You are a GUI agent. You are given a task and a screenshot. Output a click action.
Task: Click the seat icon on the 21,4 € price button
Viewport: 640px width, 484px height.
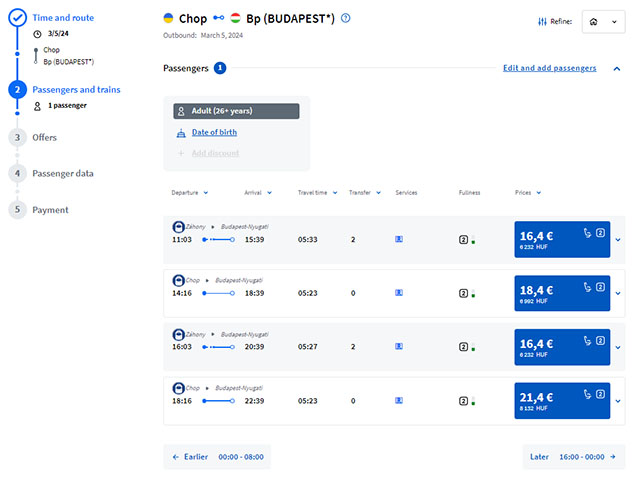(x=587, y=394)
